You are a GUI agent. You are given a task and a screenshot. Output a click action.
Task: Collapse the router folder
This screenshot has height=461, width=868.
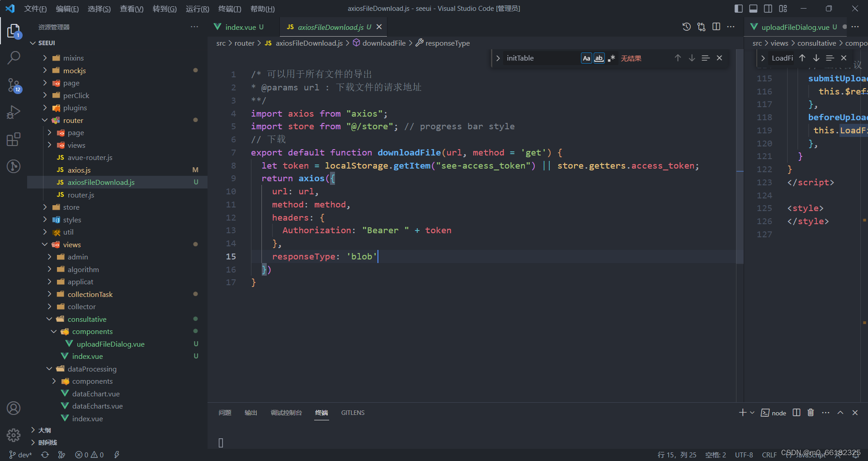coord(117,120)
